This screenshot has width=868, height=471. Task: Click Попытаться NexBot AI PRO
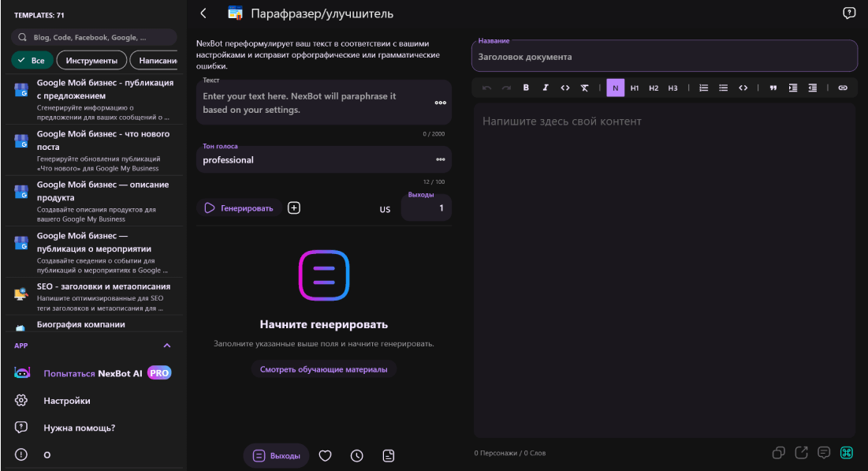coord(93,373)
